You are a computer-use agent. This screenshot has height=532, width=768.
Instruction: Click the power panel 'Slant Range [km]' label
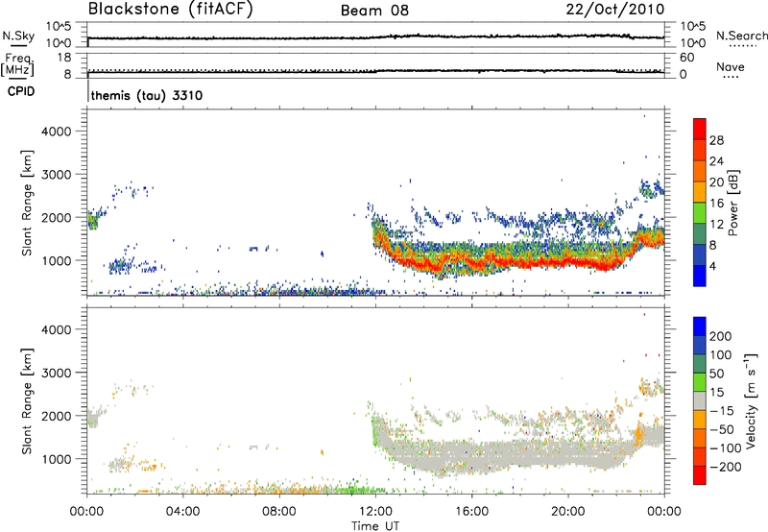pos(27,203)
